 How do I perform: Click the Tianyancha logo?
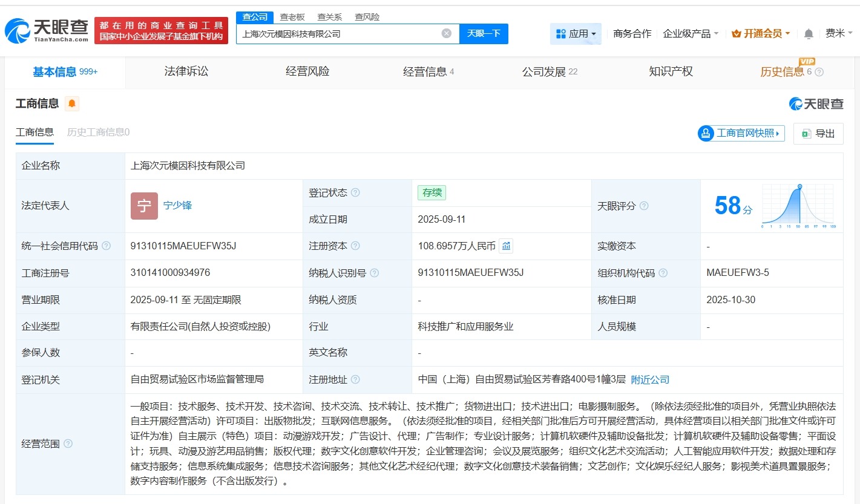[x=44, y=30]
